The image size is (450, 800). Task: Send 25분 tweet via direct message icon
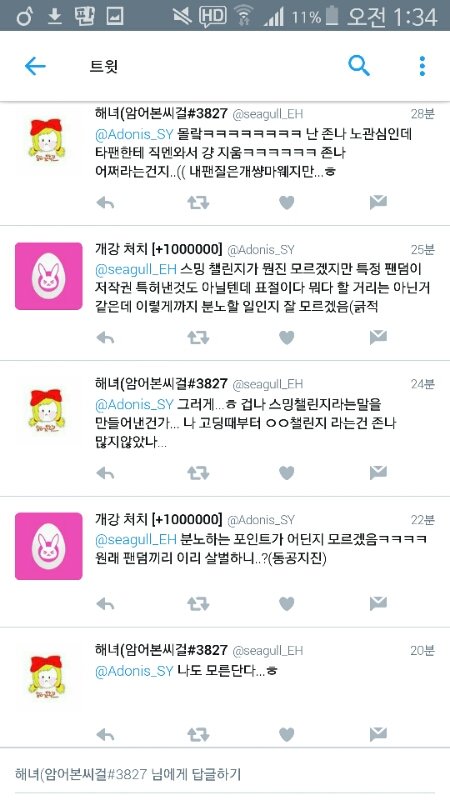(378, 337)
